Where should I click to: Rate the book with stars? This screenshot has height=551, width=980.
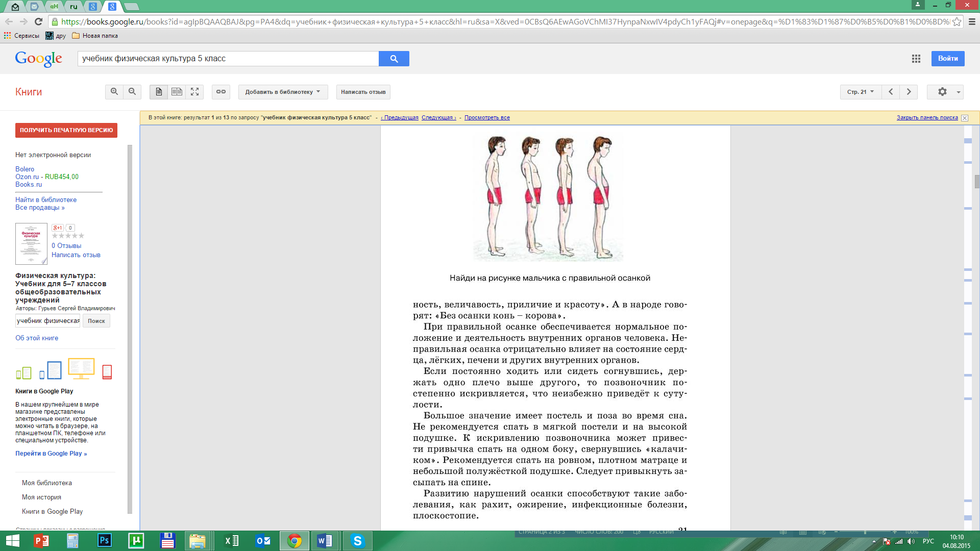68,236
